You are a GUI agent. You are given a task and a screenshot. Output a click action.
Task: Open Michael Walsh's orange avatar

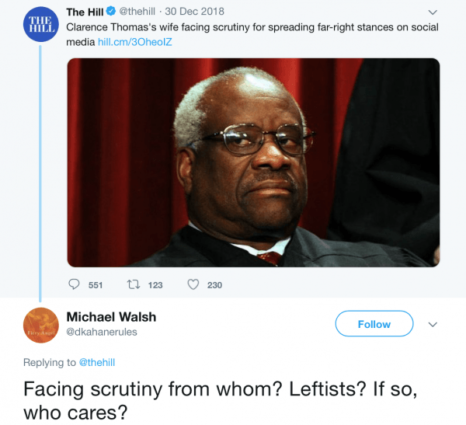pyautogui.click(x=41, y=325)
